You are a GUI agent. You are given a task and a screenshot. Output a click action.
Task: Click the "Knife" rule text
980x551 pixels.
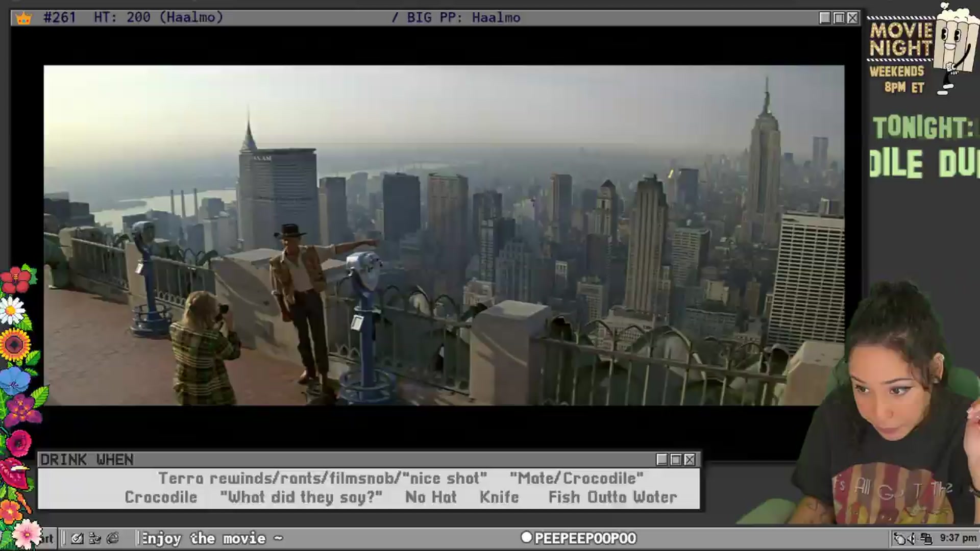[x=499, y=497]
